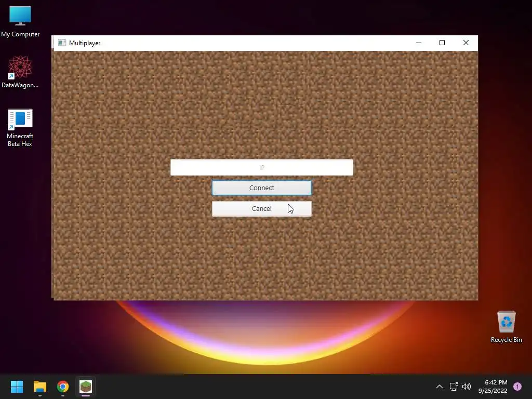Click the Multiplayer window title icon
532x399 pixels.
coord(62,43)
